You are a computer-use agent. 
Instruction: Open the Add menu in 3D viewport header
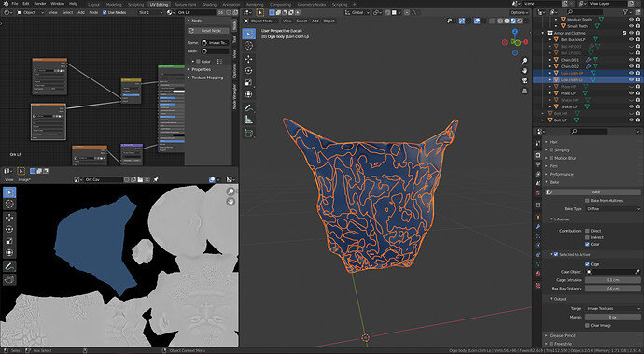[x=315, y=21]
